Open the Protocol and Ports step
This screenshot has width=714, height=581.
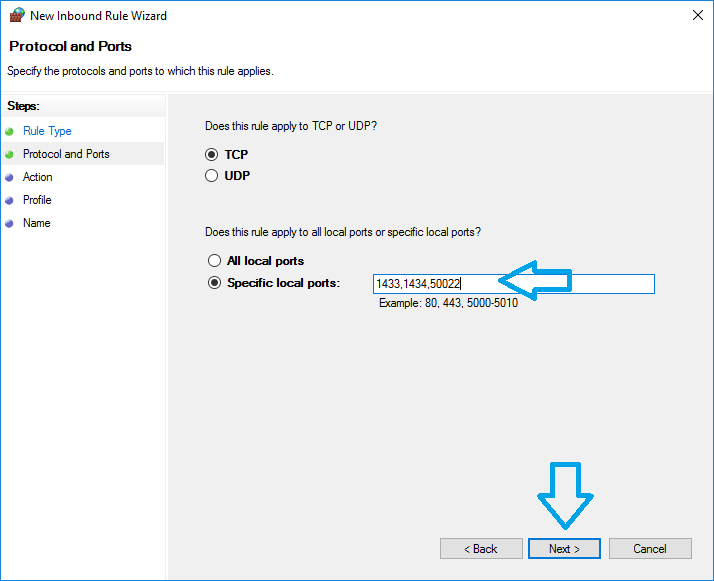(66, 154)
